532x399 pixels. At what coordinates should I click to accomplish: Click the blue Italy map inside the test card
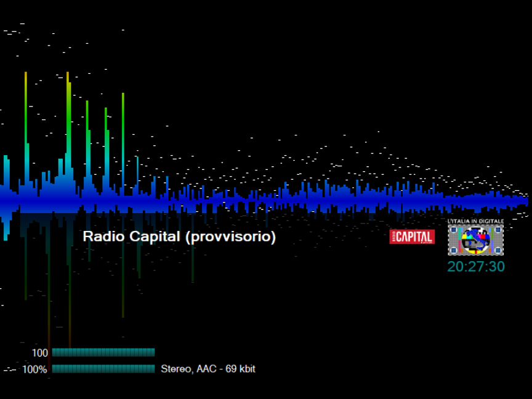[475, 238]
